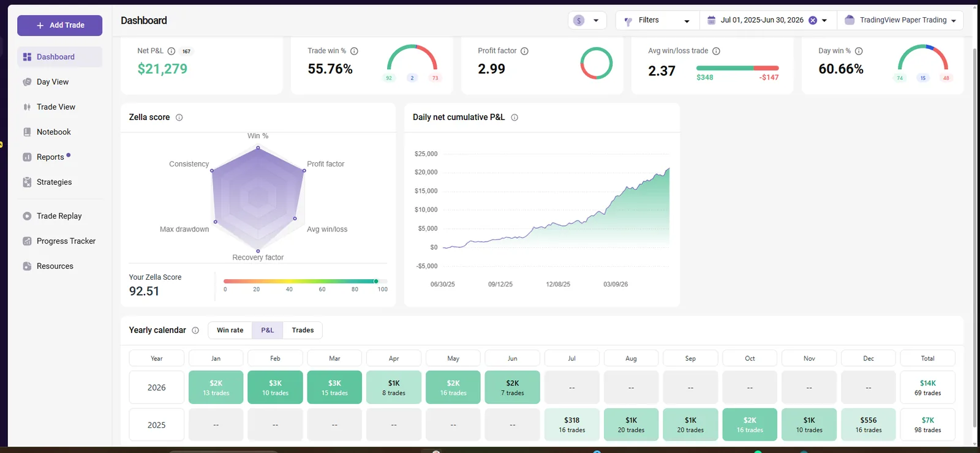
Task: Click the 167 trade count badge
Action: click(186, 51)
